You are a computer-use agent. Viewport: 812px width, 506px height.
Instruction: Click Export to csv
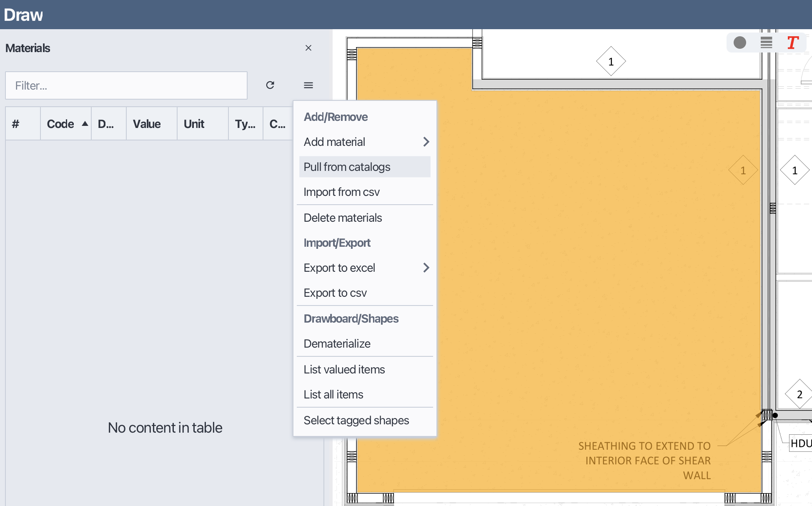tap(335, 293)
